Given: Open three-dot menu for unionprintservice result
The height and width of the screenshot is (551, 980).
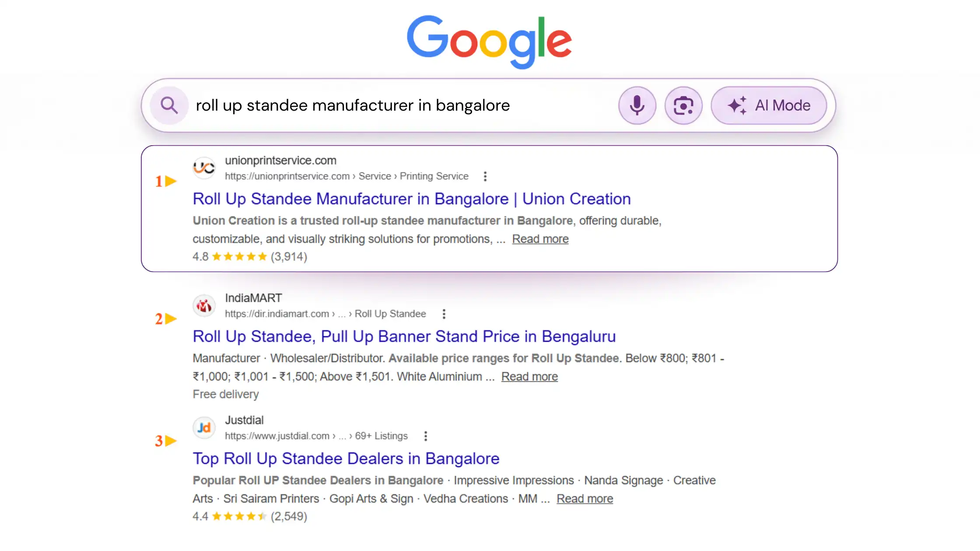Looking at the screenshot, I should click(x=485, y=176).
